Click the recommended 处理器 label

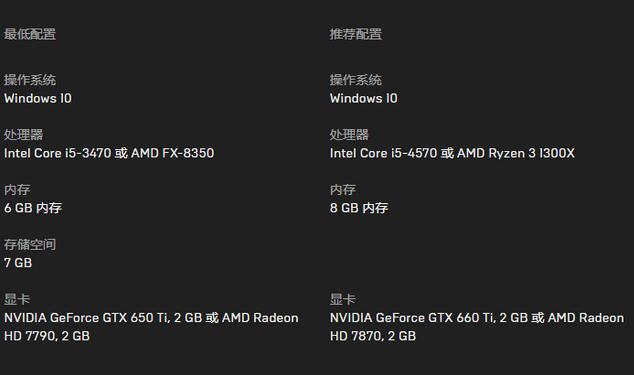point(349,135)
